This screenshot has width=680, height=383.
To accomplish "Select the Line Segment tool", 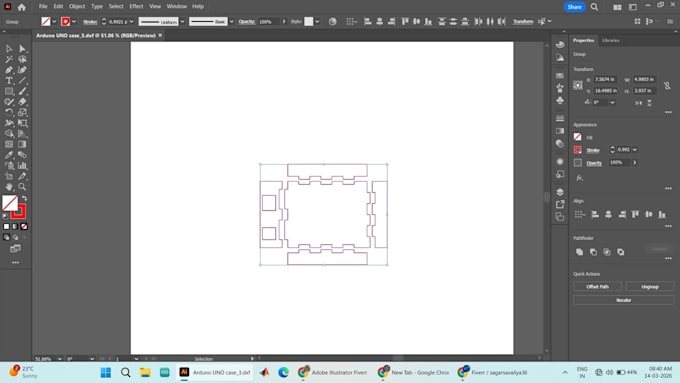I will [23, 81].
